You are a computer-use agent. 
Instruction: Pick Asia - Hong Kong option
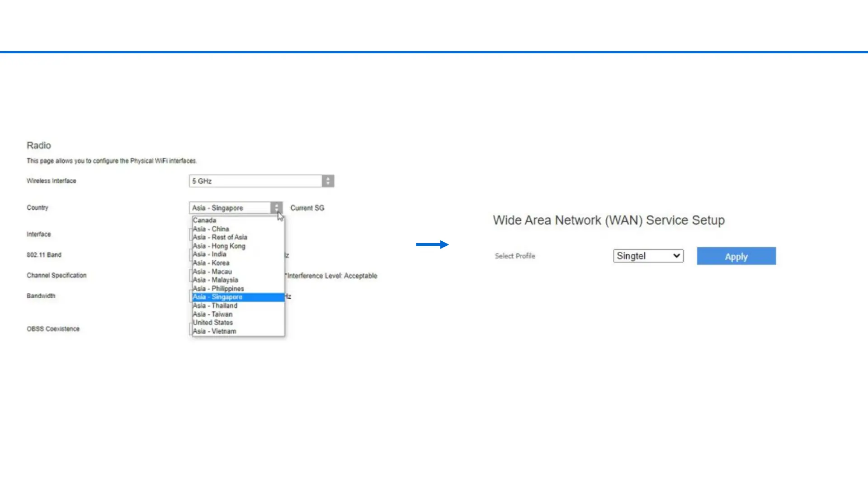219,246
